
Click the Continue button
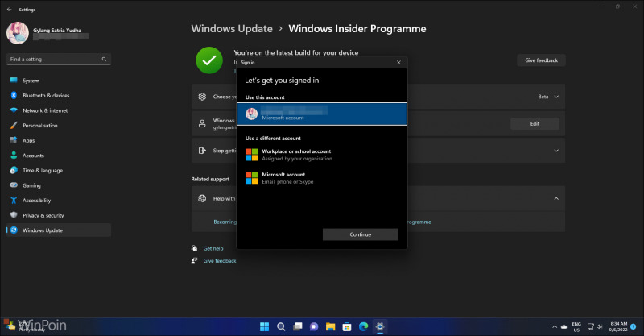tap(360, 234)
